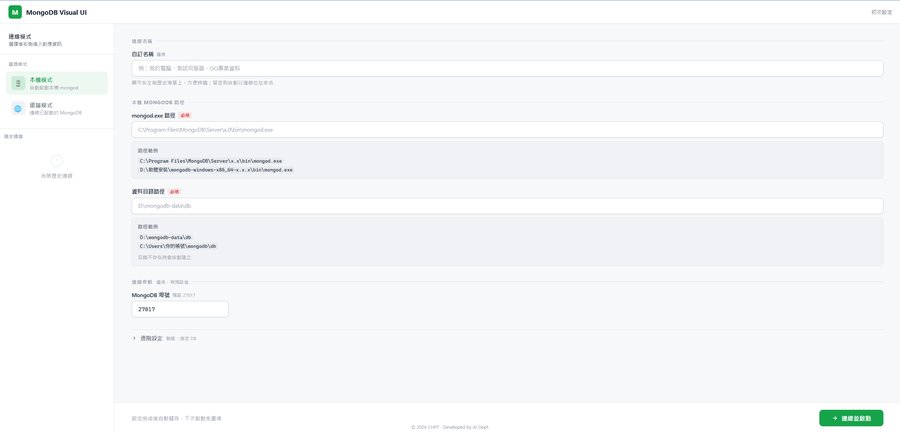Viewport: 900px width, 433px height.
Task: Select 本機模式 local mode option
Action: point(56,83)
